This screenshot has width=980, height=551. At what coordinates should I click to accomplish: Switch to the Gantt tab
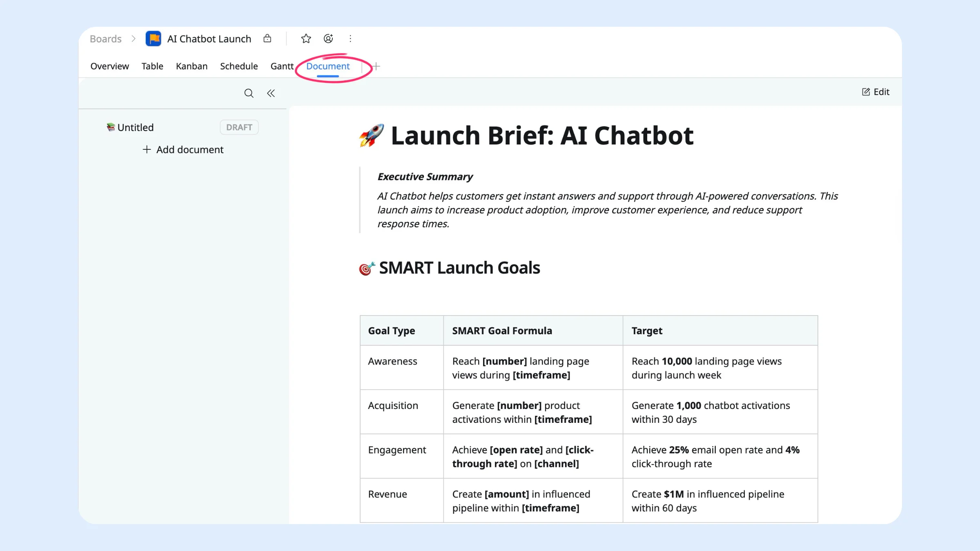click(x=282, y=66)
